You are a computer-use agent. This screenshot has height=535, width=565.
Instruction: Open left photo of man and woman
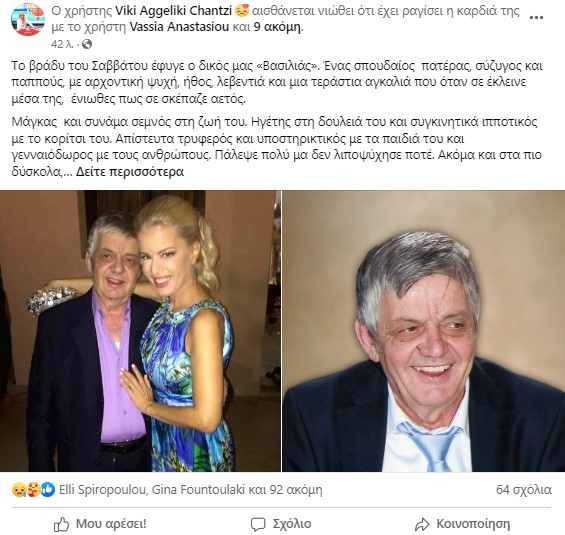pos(140,331)
